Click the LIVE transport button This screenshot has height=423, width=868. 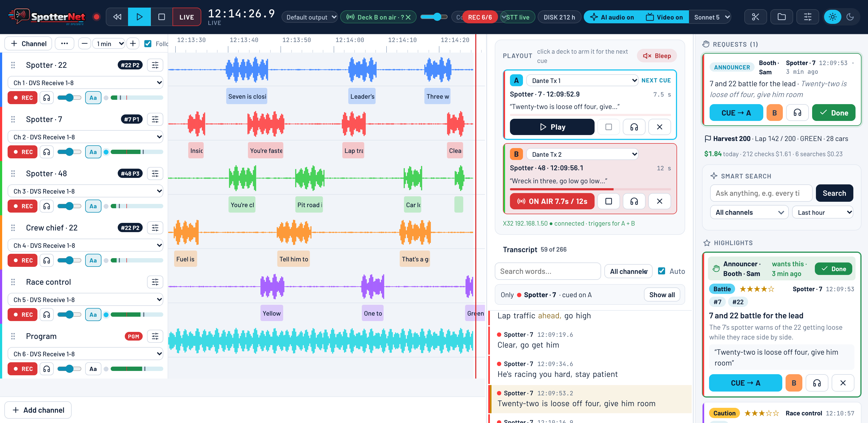(x=187, y=17)
